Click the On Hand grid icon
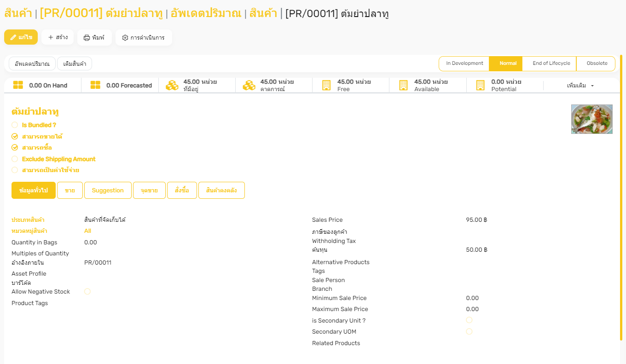 [18, 85]
